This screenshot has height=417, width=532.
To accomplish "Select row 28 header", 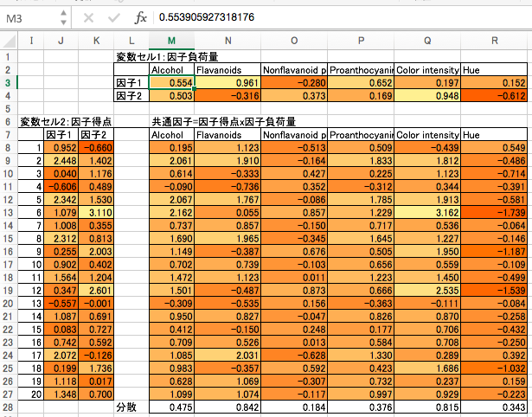I will click(x=8, y=407).
